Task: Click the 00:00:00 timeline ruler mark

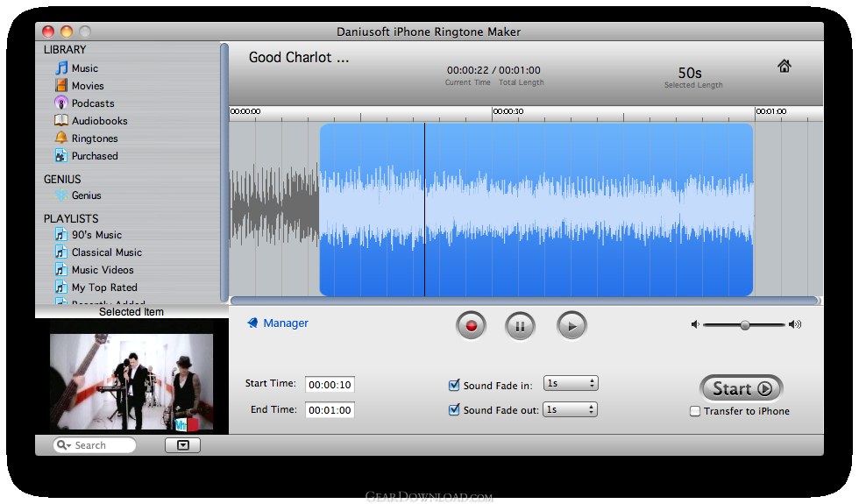Action: (245, 111)
